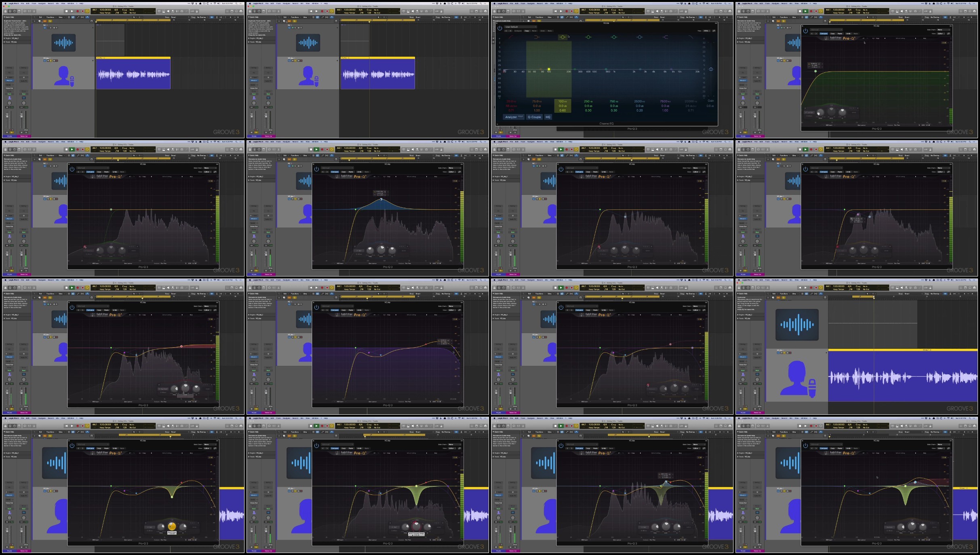The height and width of the screenshot is (555, 980).
Task: Click the Copy button in Channel EQ
Action: [x=527, y=31]
